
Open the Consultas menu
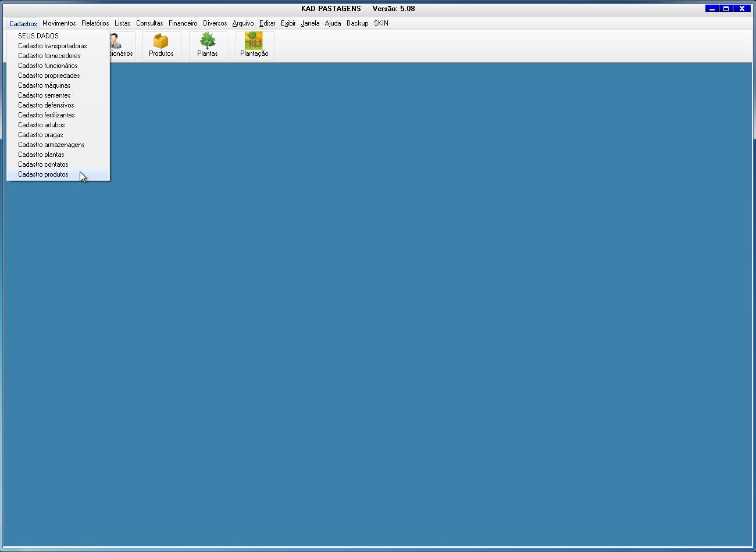(149, 24)
